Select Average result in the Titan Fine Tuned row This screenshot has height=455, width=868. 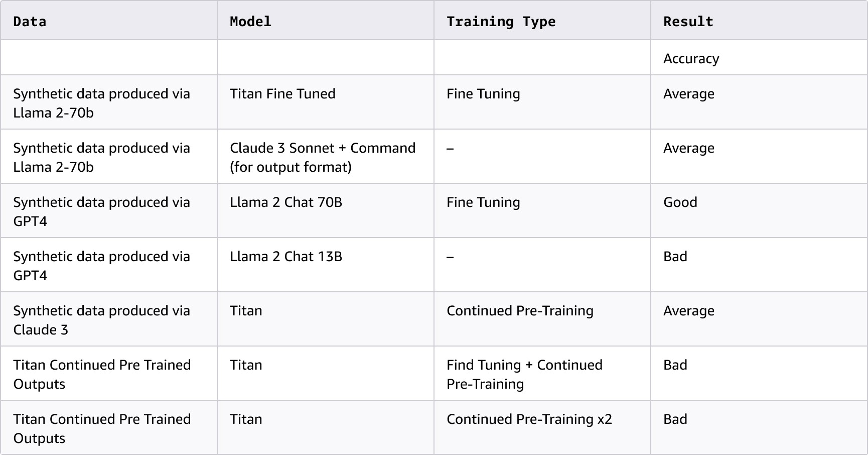[688, 94]
